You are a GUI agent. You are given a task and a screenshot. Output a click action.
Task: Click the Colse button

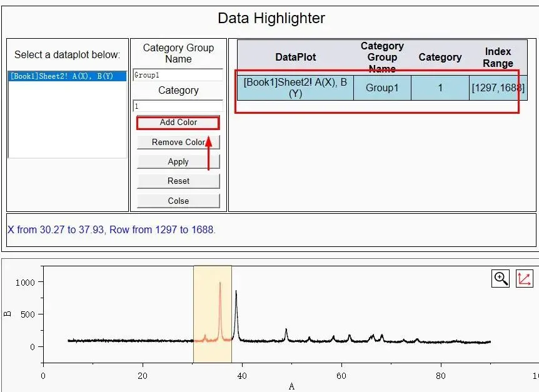[178, 201]
